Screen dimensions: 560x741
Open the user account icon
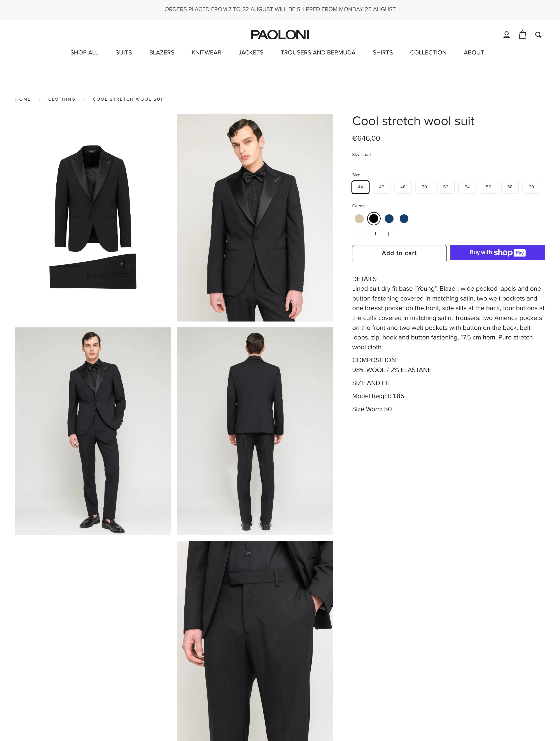[x=506, y=35]
